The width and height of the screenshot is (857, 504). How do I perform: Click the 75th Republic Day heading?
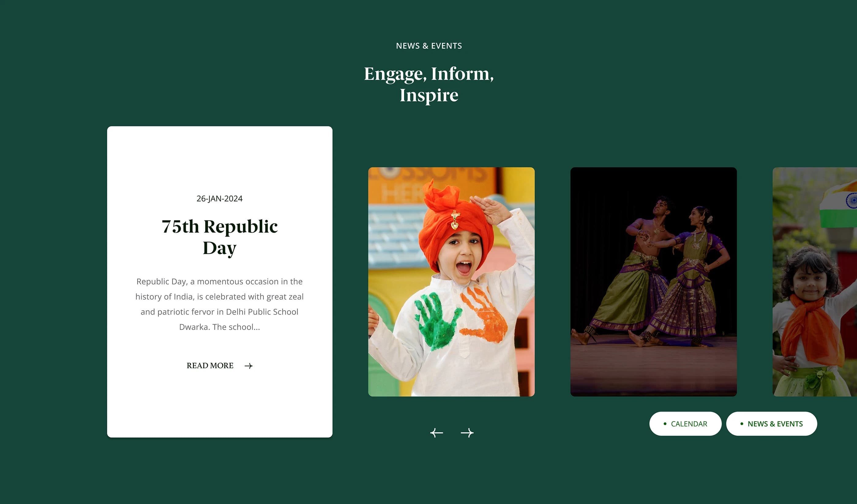pos(219,236)
